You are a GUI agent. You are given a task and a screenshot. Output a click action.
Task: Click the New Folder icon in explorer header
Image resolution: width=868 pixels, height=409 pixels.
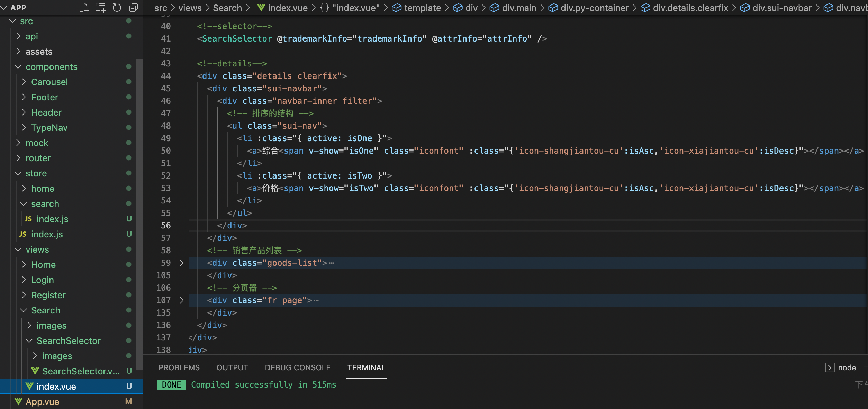(x=100, y=8)
